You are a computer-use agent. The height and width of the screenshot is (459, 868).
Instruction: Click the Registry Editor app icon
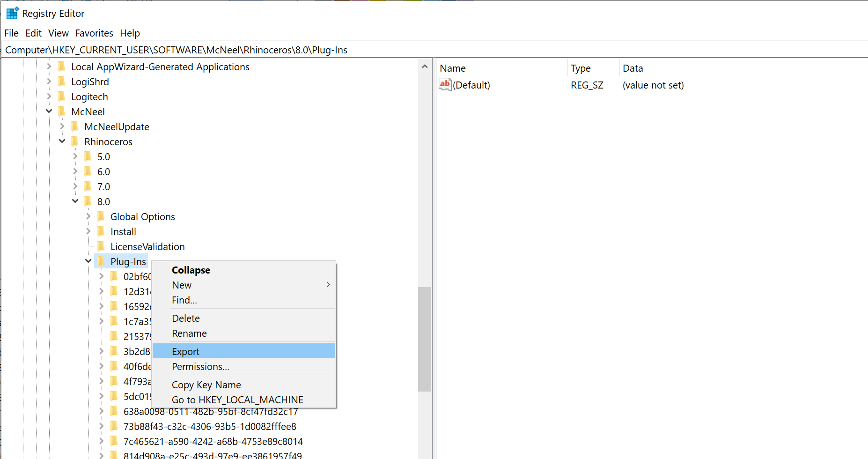point(13,13)
